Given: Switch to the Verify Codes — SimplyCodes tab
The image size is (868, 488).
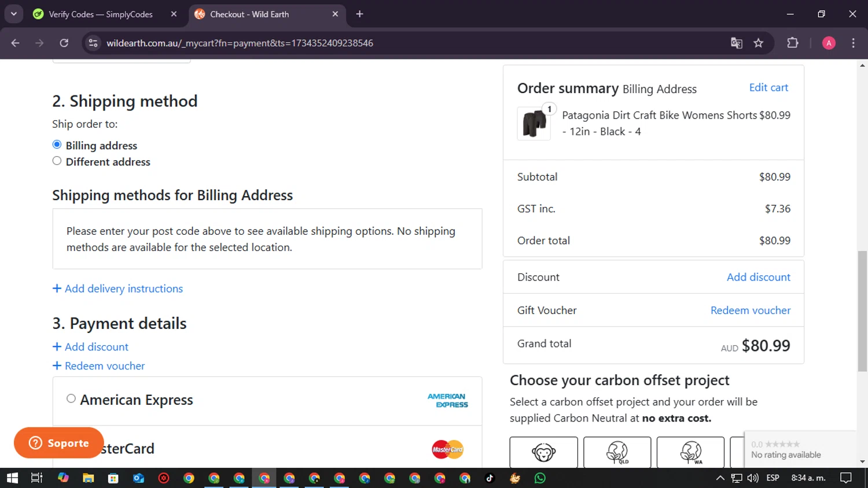Looking at the screenshot, I should [x=100, y=14].
